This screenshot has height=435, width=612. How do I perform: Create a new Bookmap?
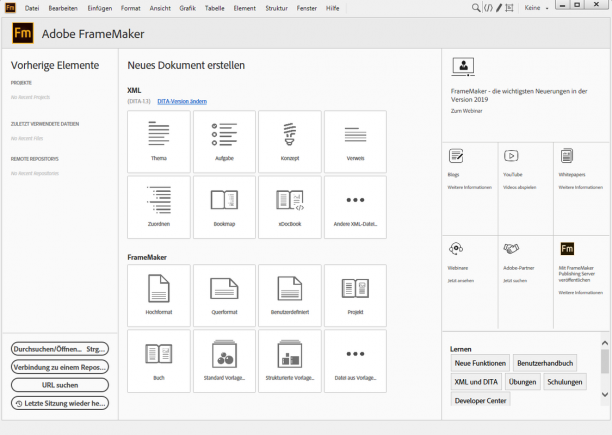point(224,207)
